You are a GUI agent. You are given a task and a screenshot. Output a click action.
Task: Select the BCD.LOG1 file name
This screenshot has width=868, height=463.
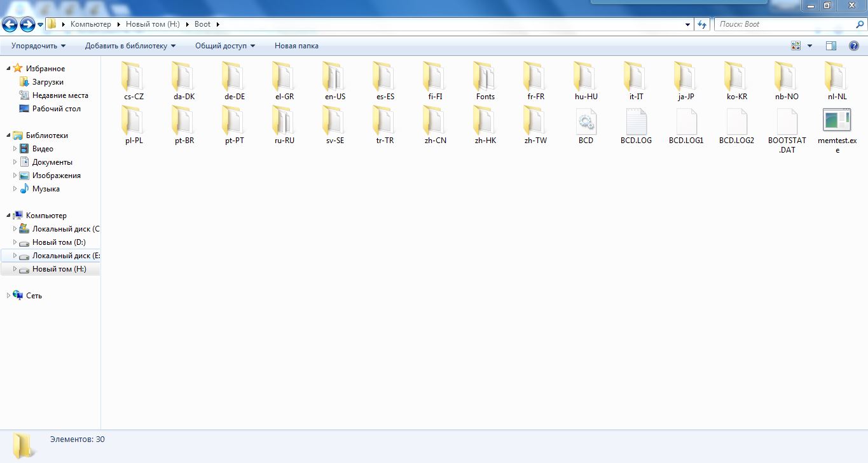686,141
